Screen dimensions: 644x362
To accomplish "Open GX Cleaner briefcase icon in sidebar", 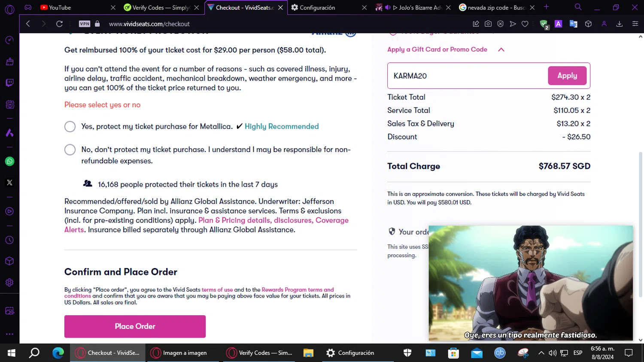I will pos(9,61).
